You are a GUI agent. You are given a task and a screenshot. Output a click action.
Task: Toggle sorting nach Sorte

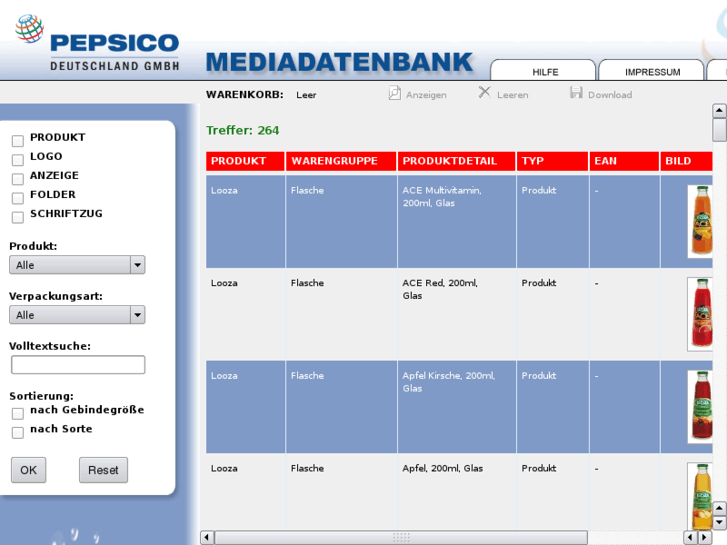18,432
